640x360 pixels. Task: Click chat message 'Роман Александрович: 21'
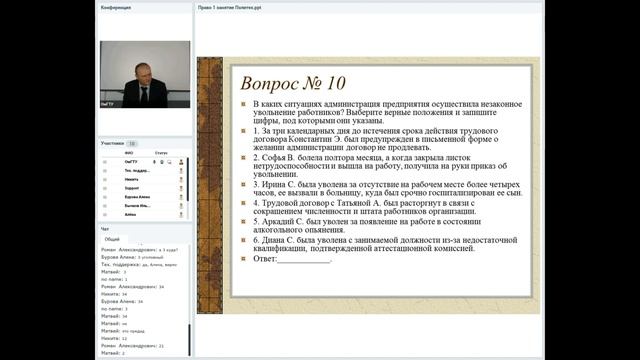(133, 346)
